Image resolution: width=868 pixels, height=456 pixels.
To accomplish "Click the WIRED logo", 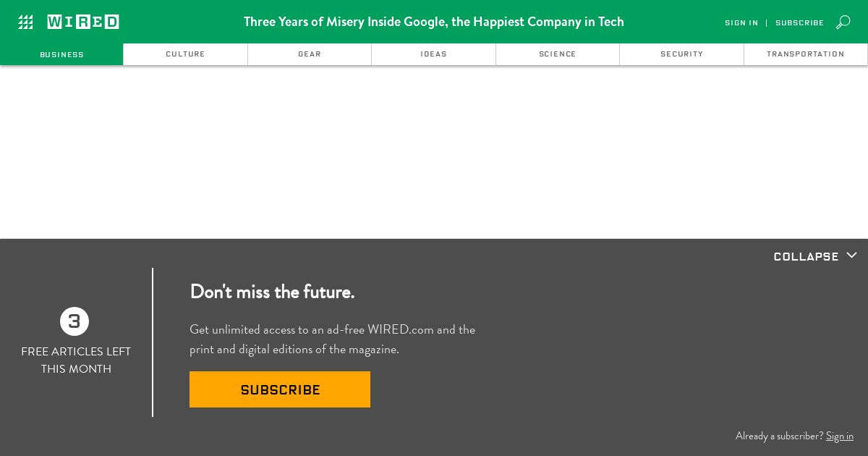I will click(x=83, y=22).
